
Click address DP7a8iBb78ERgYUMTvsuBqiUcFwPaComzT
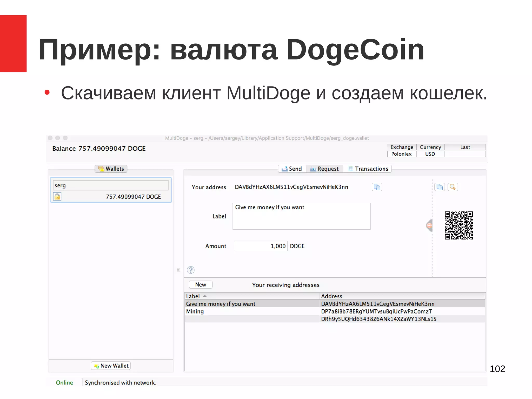376,311
